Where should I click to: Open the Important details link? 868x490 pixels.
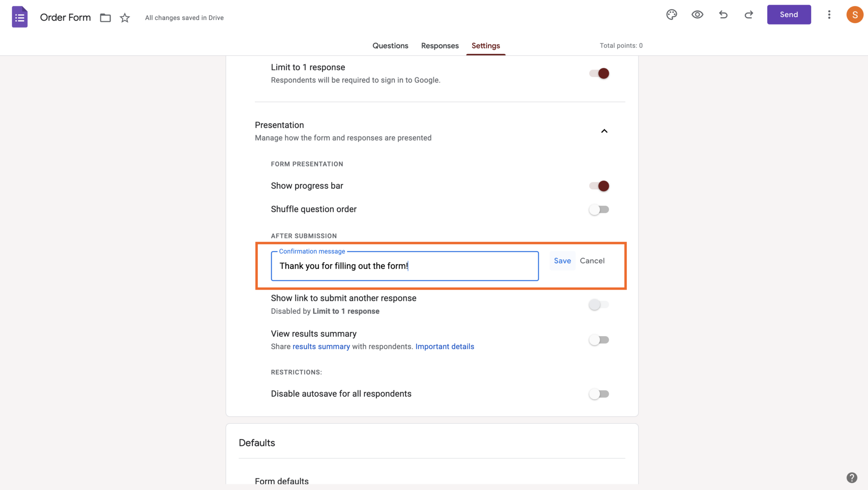coord(445,346)
